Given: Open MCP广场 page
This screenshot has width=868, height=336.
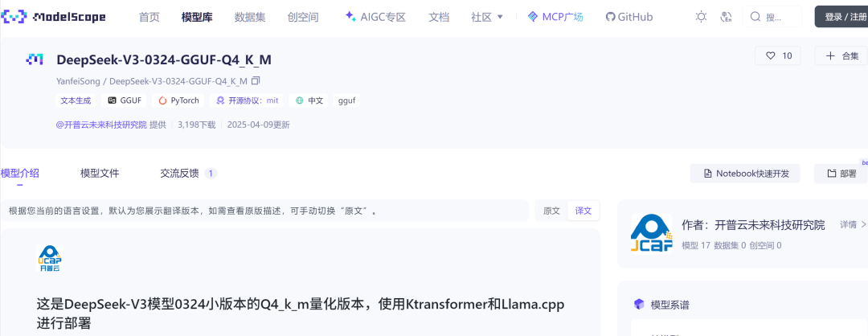Looking at the screenshot, I should click(x=555, y=17).
